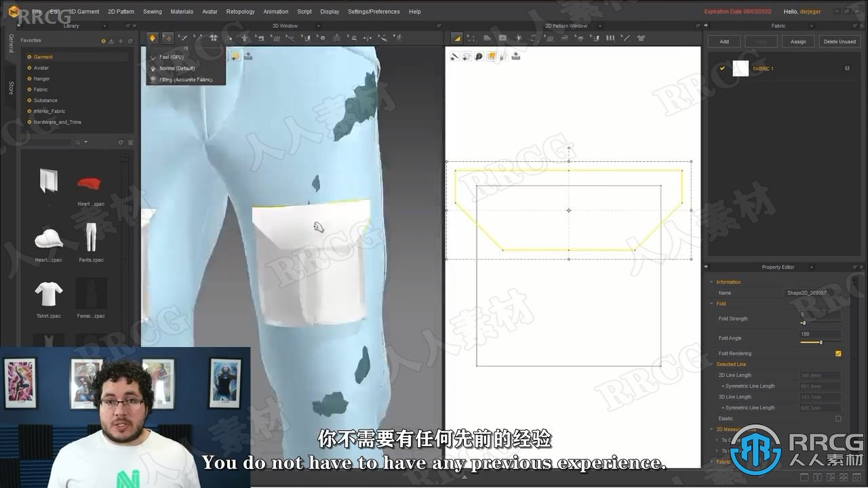Click the Fold Angle value field
Screen dimensions: 868x488
tap(821, 334)
